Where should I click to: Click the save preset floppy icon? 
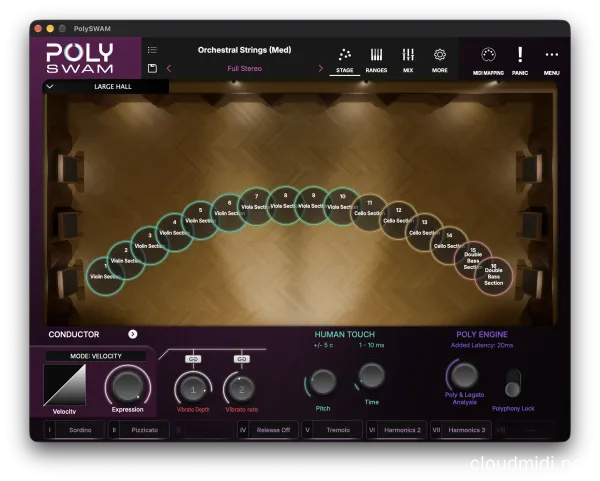pos(152,68)
